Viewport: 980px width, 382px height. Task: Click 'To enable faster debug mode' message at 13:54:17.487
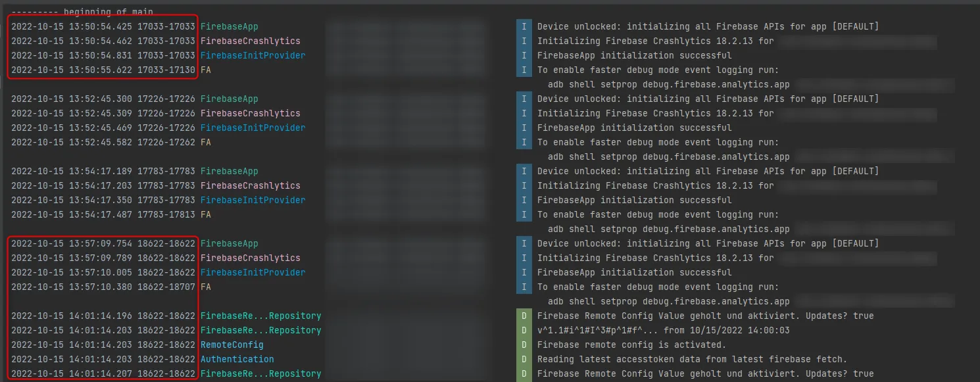tap(658, 215)
